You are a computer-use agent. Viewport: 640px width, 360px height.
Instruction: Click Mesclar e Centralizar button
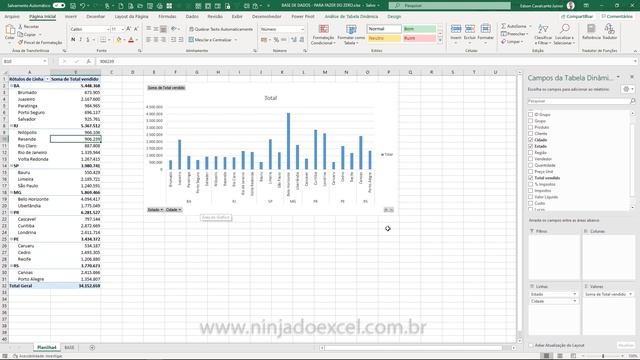click(x=212, y=40)
